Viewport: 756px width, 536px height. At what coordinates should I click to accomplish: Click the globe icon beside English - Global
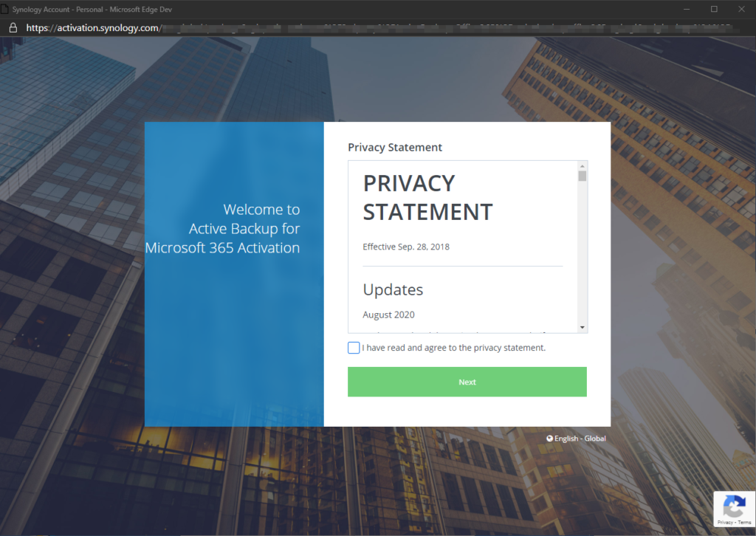549,438
